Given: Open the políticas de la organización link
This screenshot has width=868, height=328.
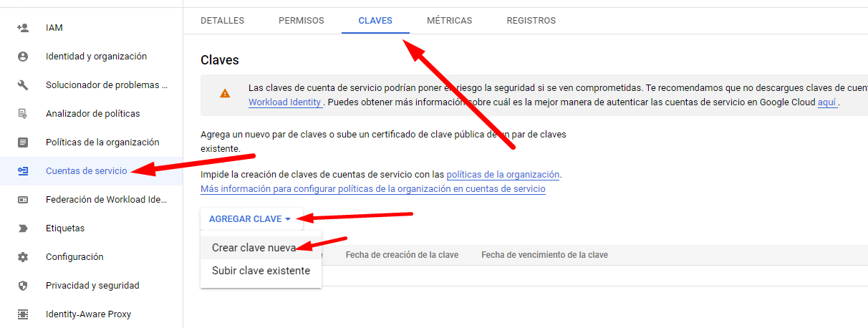Looking at the screenshot, I should click(x=503, y=175).
